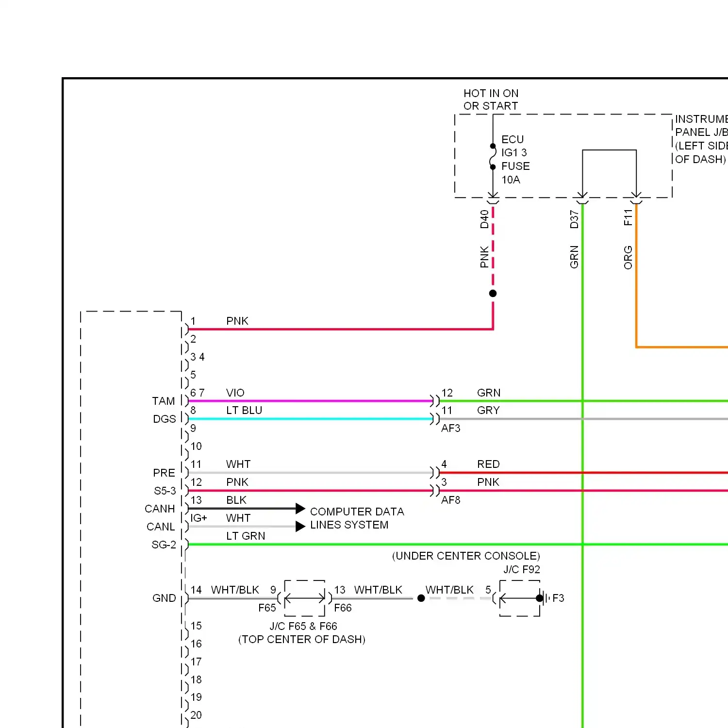Select the 'LT GRN' wire color label
The image size is (728, 728).
(246, 536)
